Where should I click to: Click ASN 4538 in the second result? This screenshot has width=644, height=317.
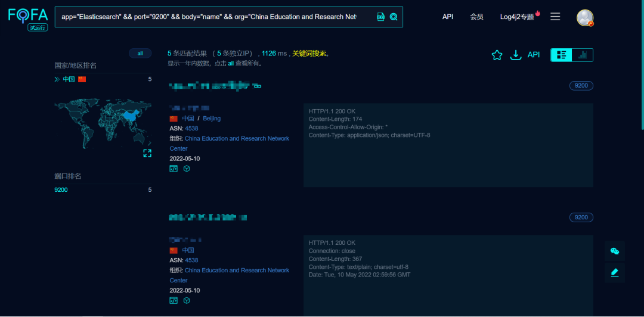tap(191, 260)
